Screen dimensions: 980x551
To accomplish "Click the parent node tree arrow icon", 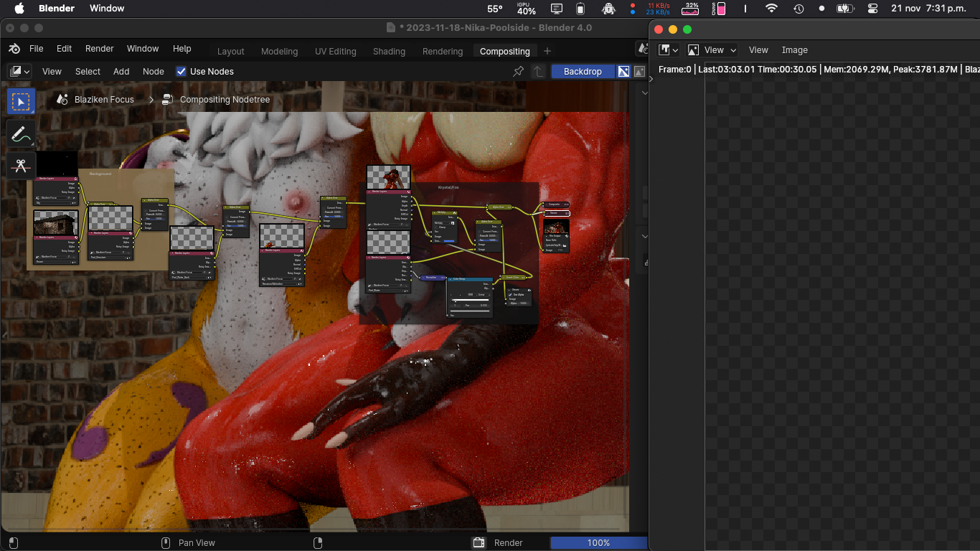I will 538,72.
